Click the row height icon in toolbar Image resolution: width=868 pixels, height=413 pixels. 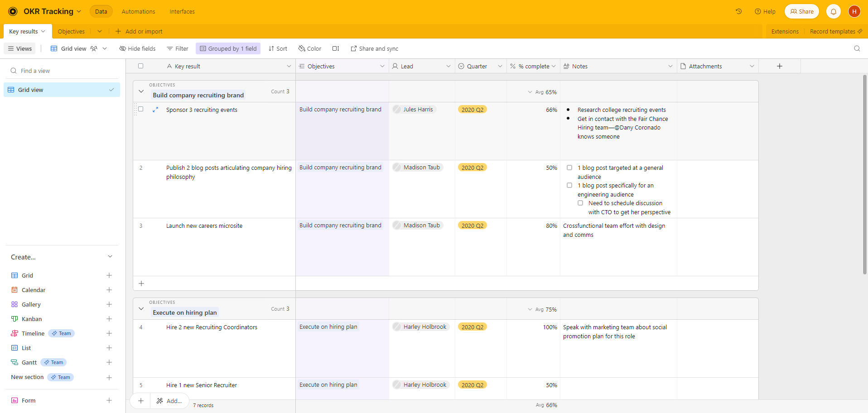pyautogui.click(x=335, y=48)
